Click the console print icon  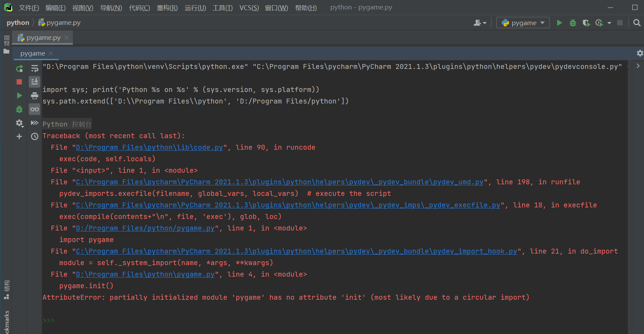pyautogui.click(x=34, y=95)
